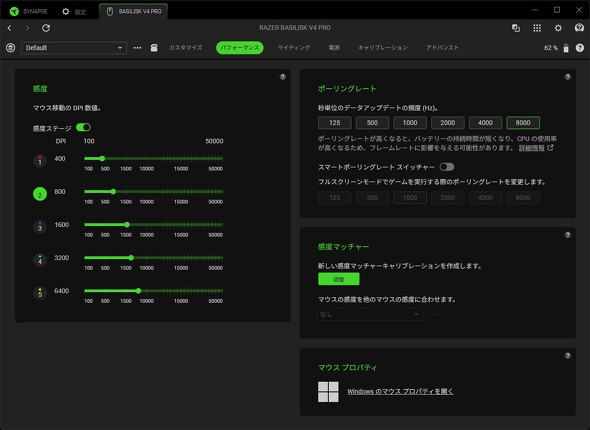
Task: Click the battery status icon
Action: click(566, 48)
